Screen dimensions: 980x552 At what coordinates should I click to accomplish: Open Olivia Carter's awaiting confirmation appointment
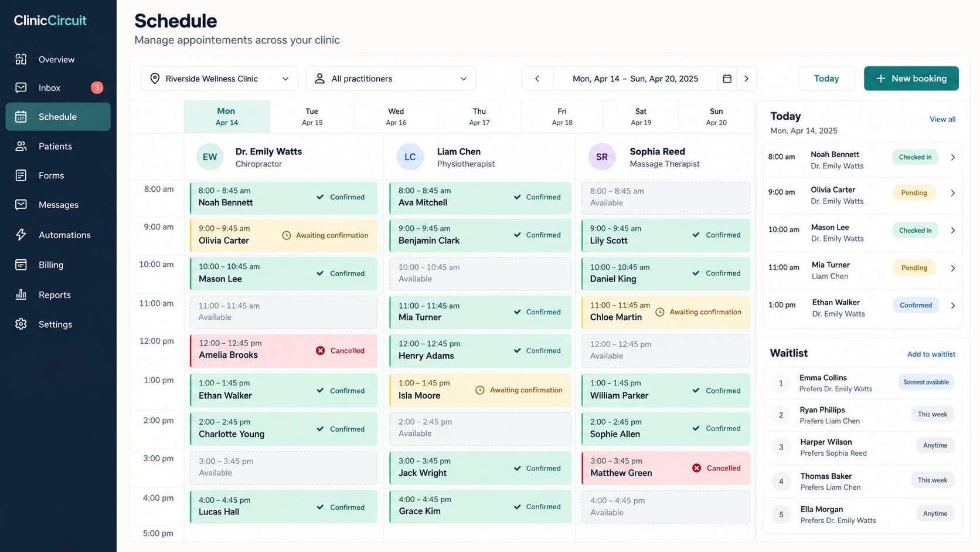(x=284, y=235)
